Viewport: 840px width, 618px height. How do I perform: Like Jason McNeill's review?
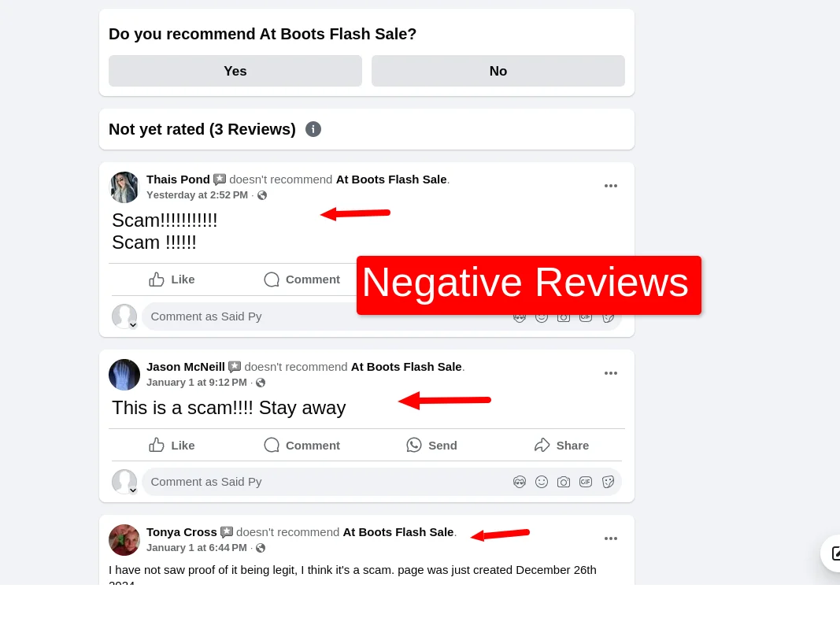coord(172,446)
